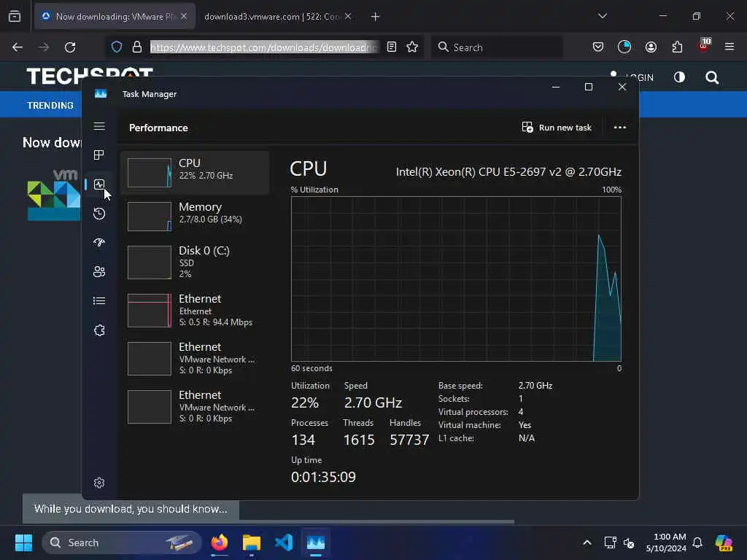The width and height of the screenshot is (747, 560).
Task: Click the CPU utilization graph
Action: pyautogui.click(x=456, y=279)
